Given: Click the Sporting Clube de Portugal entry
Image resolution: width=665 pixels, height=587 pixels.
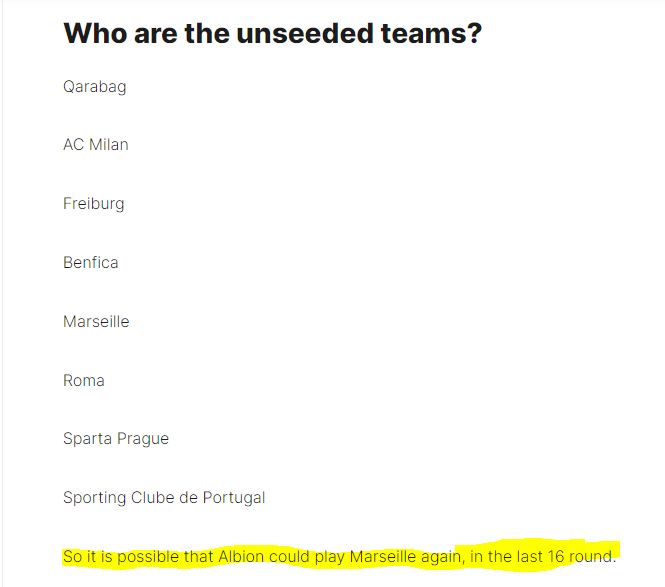Looking at the screenshot, I should [164, 498].
